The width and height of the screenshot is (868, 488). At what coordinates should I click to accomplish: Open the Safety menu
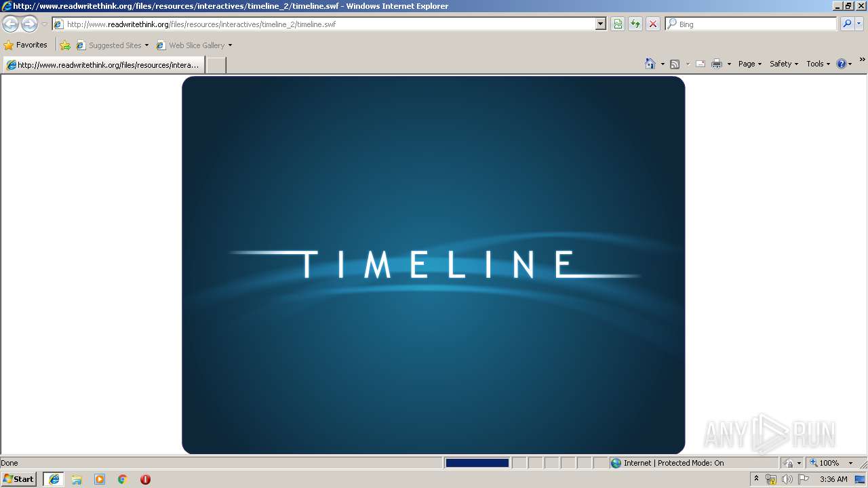(784, 64)
